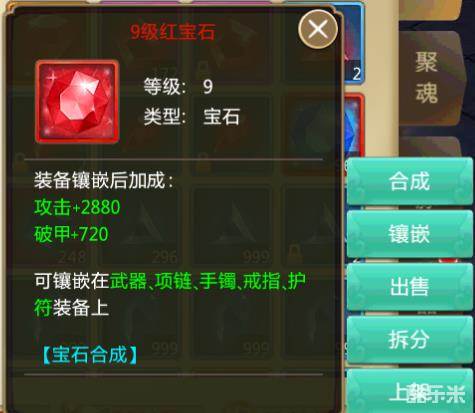Screen dimensions: 475x413
Task: Open the unlabeled tab below 聚魂
Action: coord(430,147)
